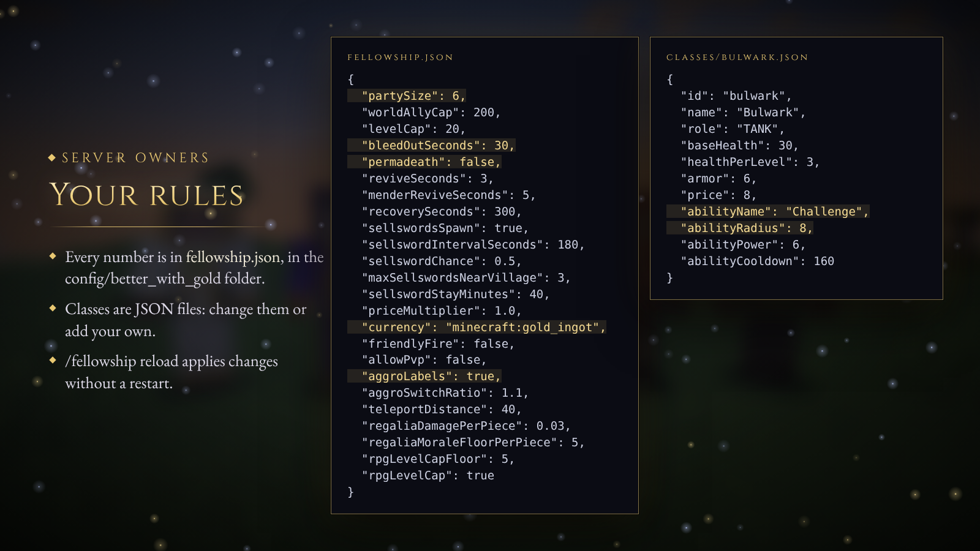Click the "worldAllyCap": 200 line
This screenshot has width=980, height=551.
(431, 113)
